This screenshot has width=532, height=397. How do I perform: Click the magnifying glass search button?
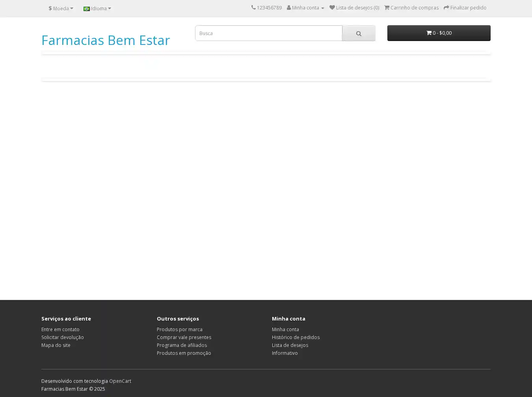(x=359, y=34)
